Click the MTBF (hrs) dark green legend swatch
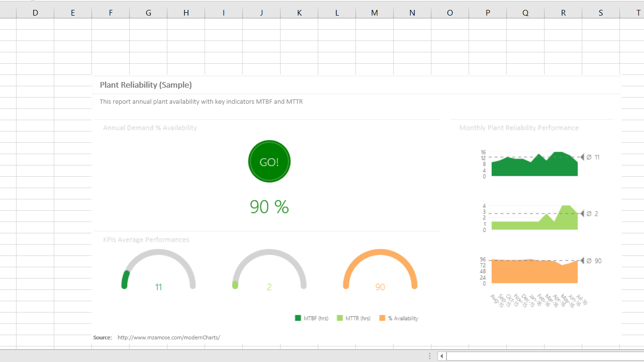This screenshot has width=644, height=362. [x=298, y=318]
